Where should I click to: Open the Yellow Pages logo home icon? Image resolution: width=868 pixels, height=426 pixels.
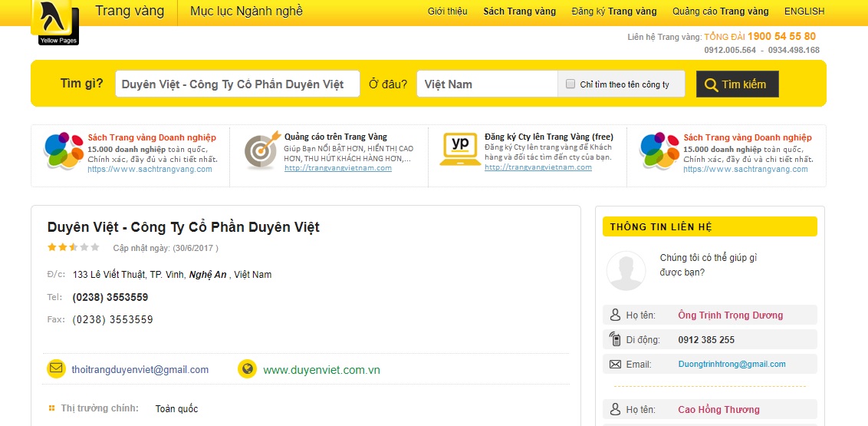pos(54,22)
